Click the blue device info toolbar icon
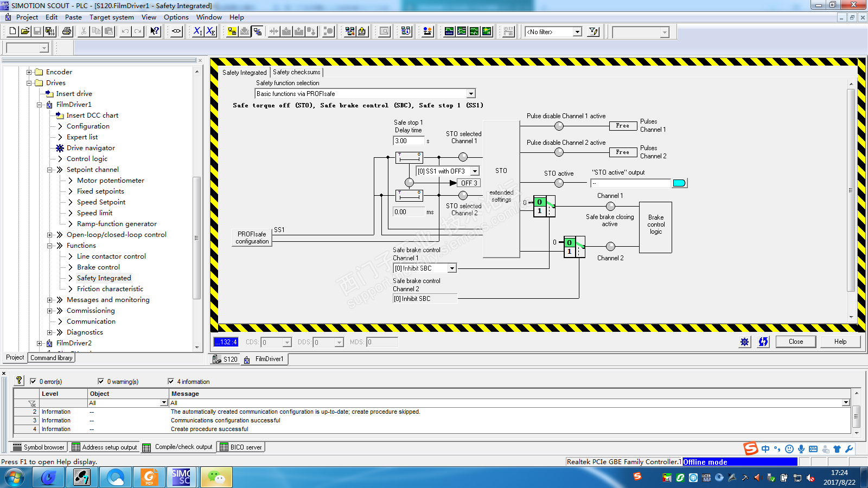 click(406, 31)
